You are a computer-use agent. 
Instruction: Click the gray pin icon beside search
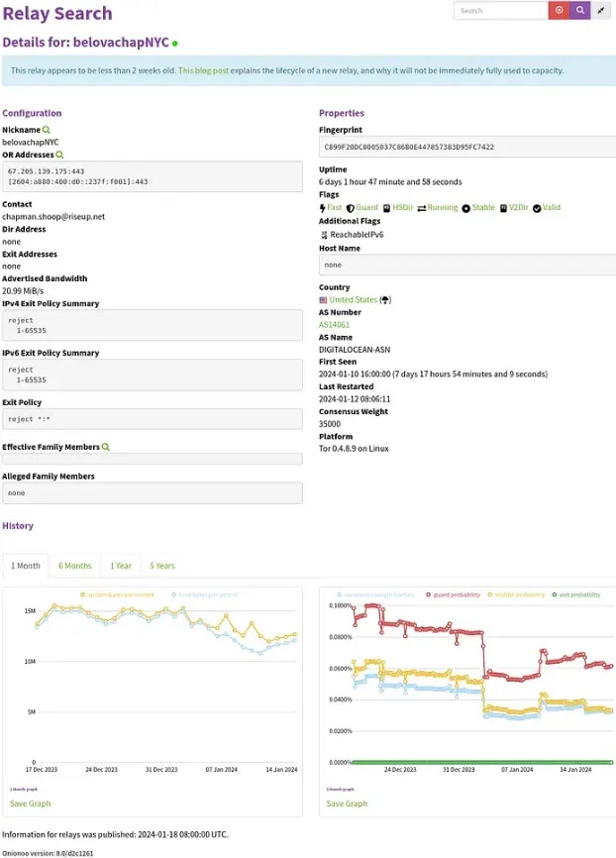pyautogui.click(x=601, y=10)
